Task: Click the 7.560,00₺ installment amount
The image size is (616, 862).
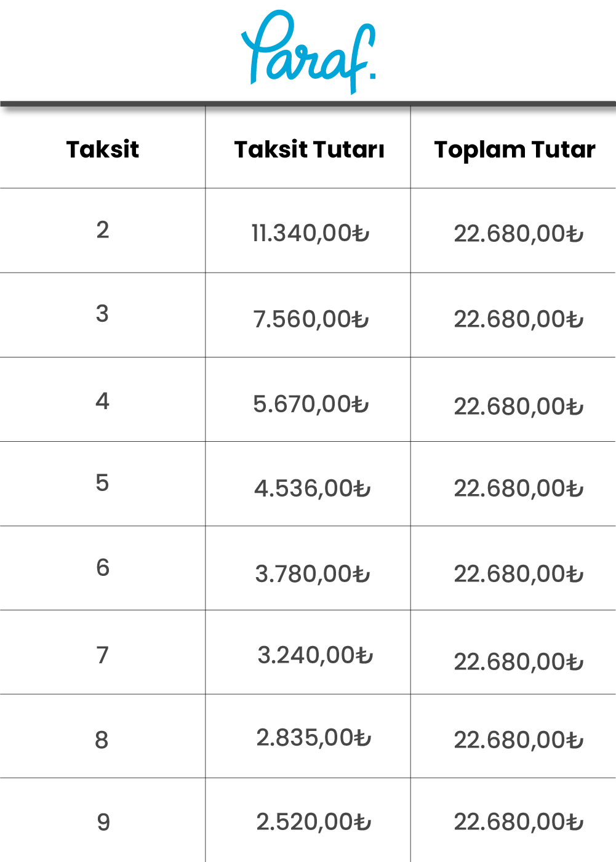Action: click(x=311, y=319)
